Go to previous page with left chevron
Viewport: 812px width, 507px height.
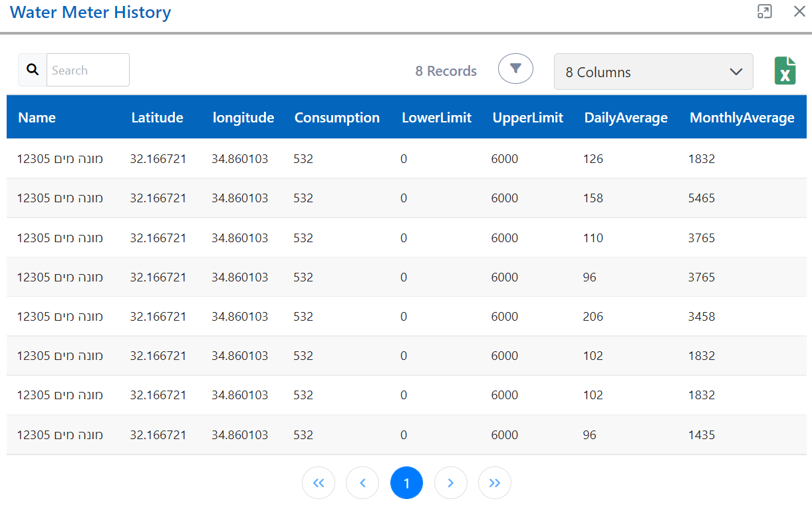tap(362, 482)
